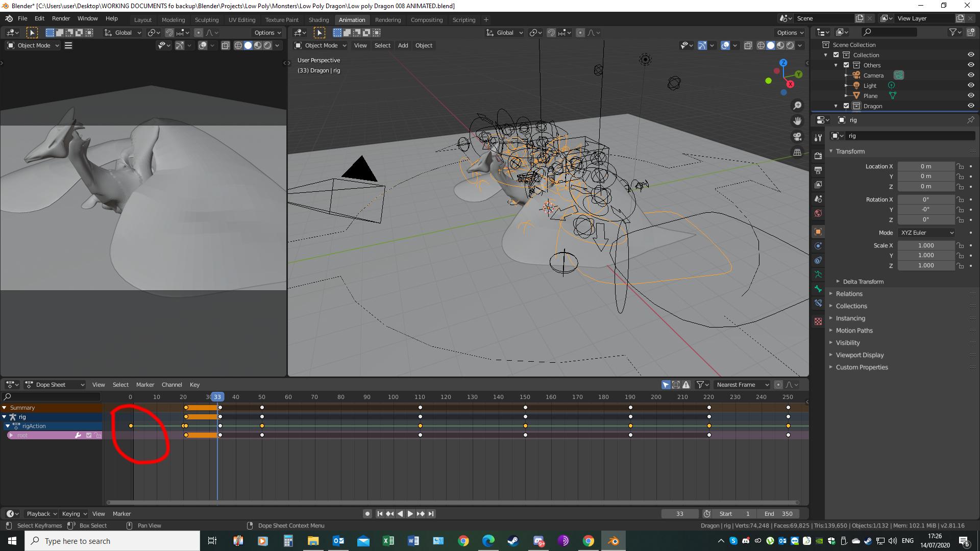Toggle gizmo display in the right viewport

pos(702,45)
